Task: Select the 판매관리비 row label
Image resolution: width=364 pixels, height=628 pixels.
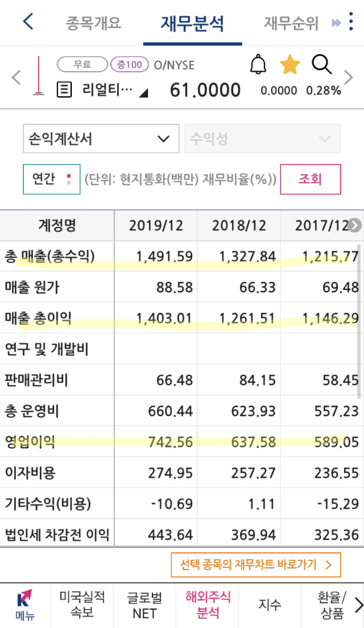Action: tap(36, 380)
